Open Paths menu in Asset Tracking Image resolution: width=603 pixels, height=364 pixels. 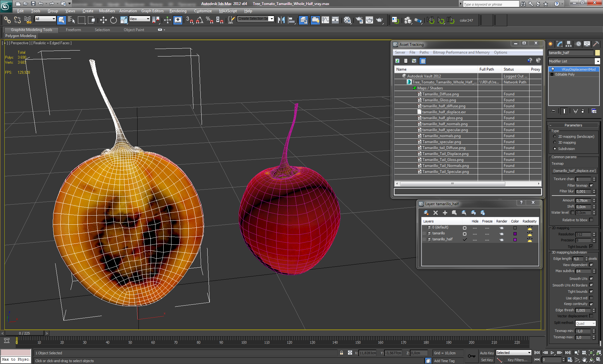pos(424,52)
